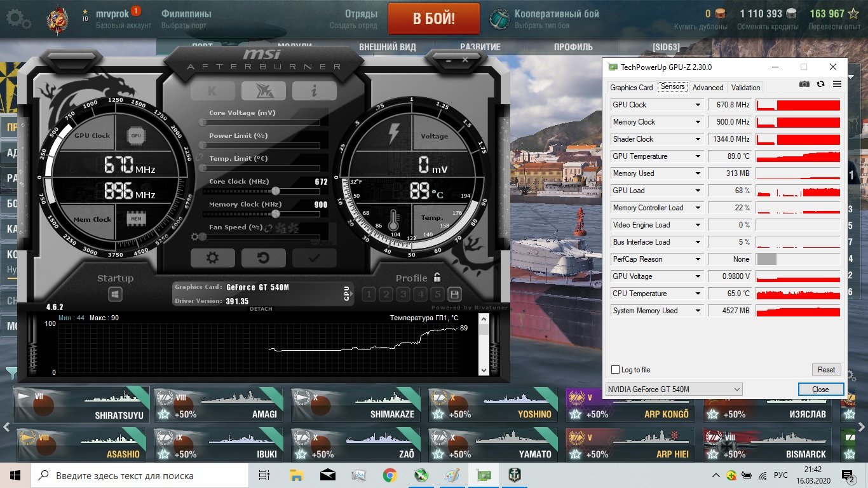Click the Close button in GPU-Z
This screenshot has height=488, width=868.
click(821, 389)
